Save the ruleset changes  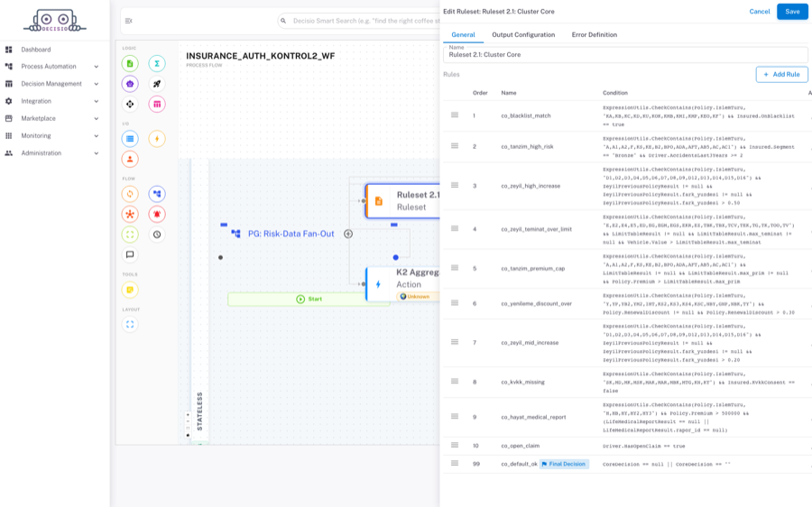coord(792,12)
